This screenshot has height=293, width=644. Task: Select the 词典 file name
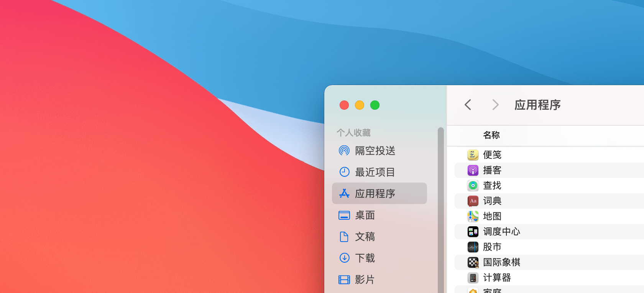[492, 201]
